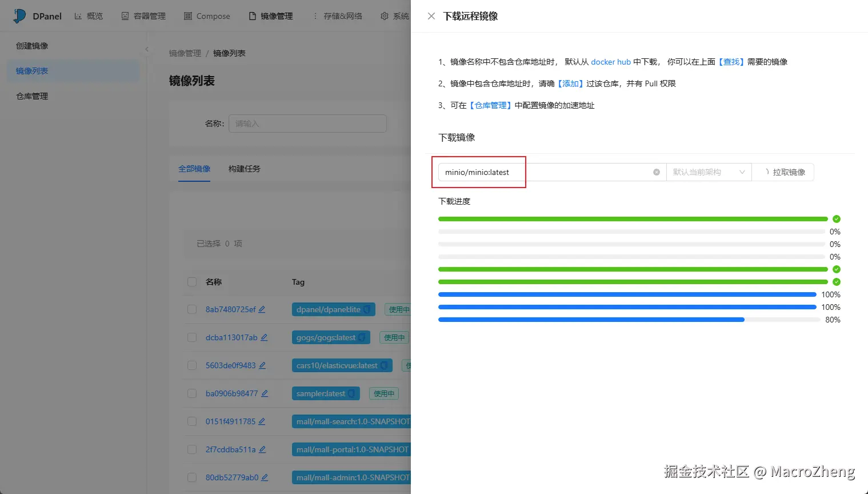Click the image name input with minio/minio:latest

point(552,172)
